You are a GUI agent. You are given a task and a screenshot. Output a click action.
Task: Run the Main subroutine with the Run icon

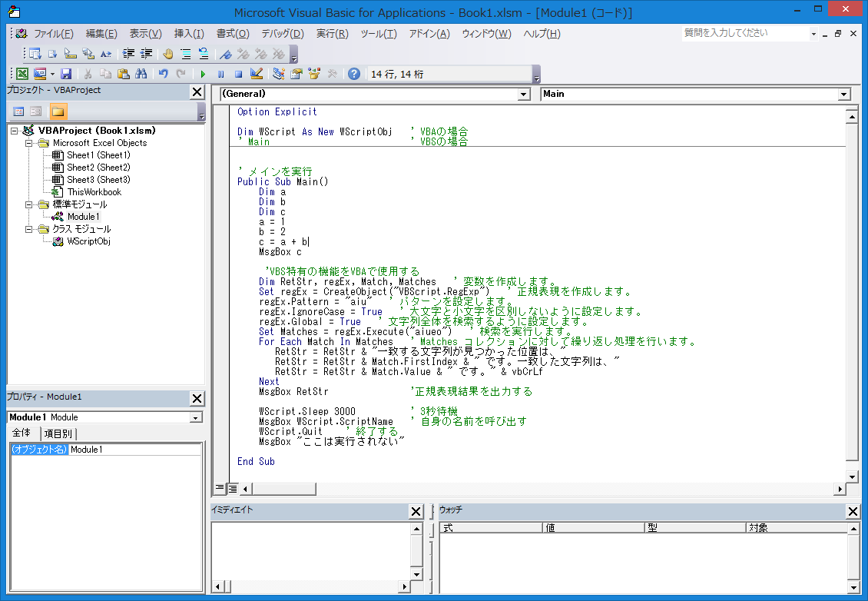point(202,75)
